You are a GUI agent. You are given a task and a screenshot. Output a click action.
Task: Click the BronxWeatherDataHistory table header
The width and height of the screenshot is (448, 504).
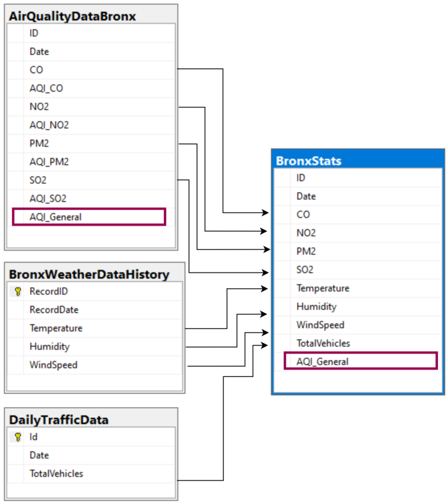(x=89, y=274)
